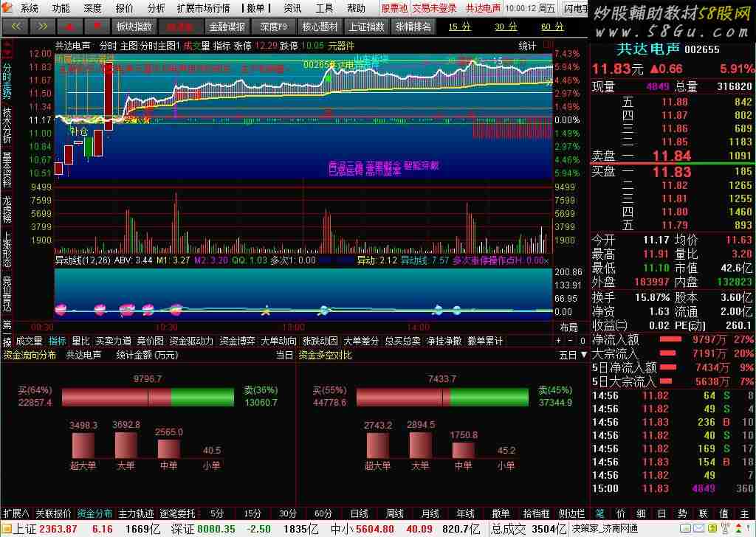
Task: Open the 技术分析 left sidebar tab
Action: tap(7, 125)
